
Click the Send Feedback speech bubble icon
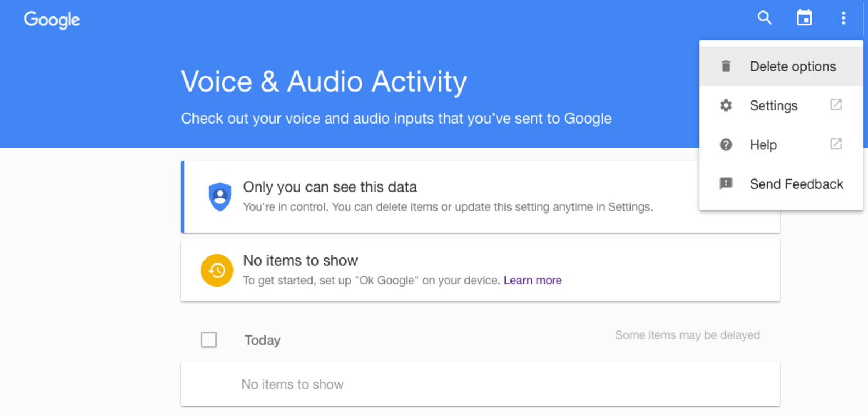pos(726,184)
